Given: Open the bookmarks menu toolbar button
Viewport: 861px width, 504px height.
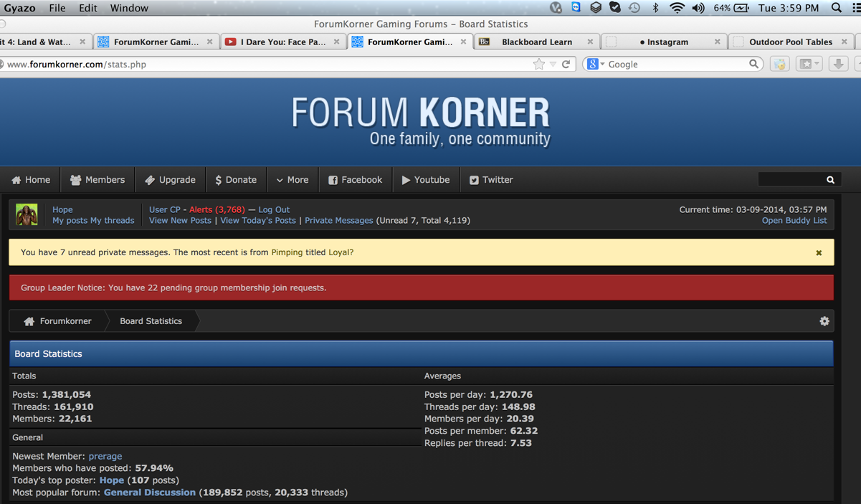Looking at the screenshot, I should point(809,64).
